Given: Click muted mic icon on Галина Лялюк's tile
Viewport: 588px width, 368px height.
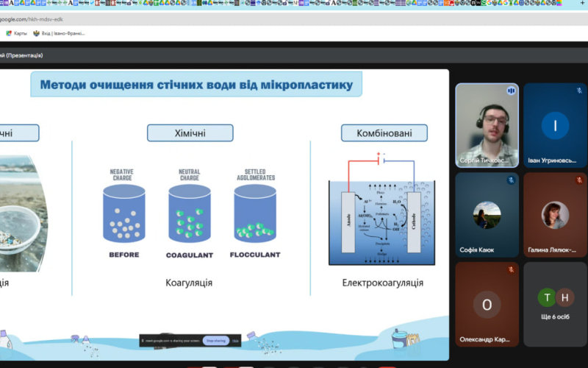Looking at the screenshot, I should [579, 180].
